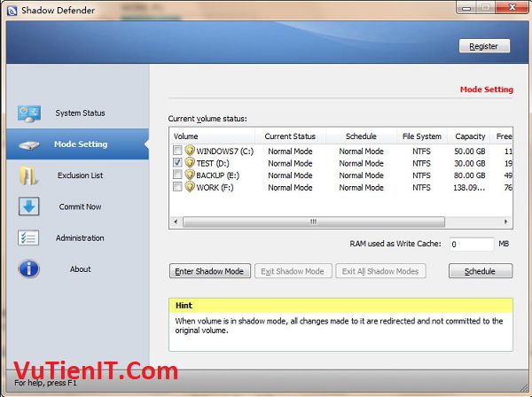This screenshot has height=397, width=532.
Task: Click the shield icon next to WORK (F:)
Action: tap(190, 187)
